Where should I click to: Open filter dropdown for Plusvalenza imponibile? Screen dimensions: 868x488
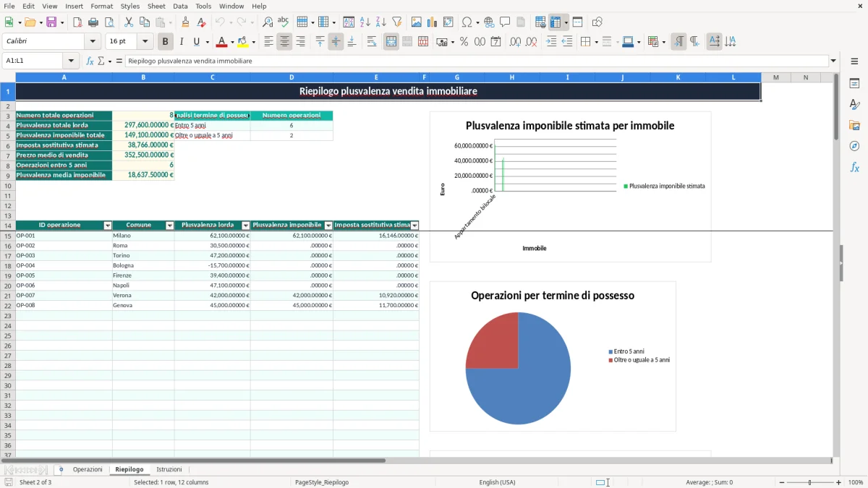click(328, 226)
